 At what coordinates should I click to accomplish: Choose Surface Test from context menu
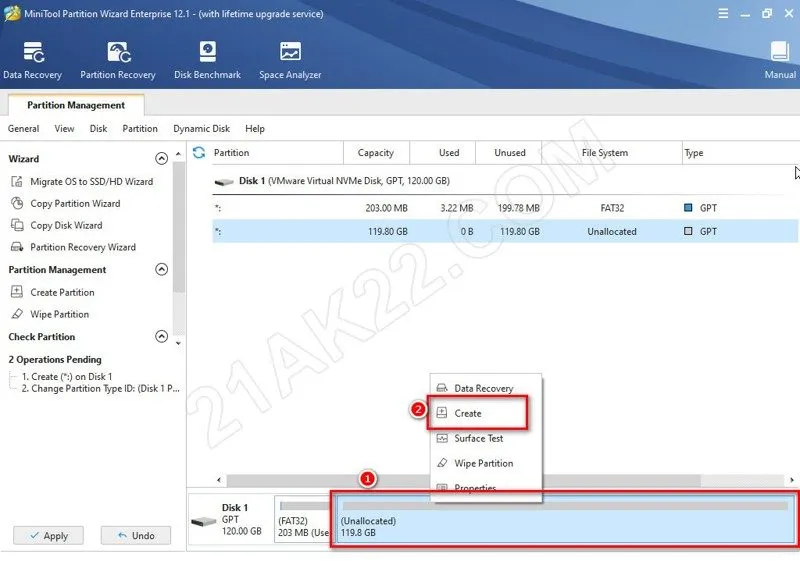(x=479, y=438)
